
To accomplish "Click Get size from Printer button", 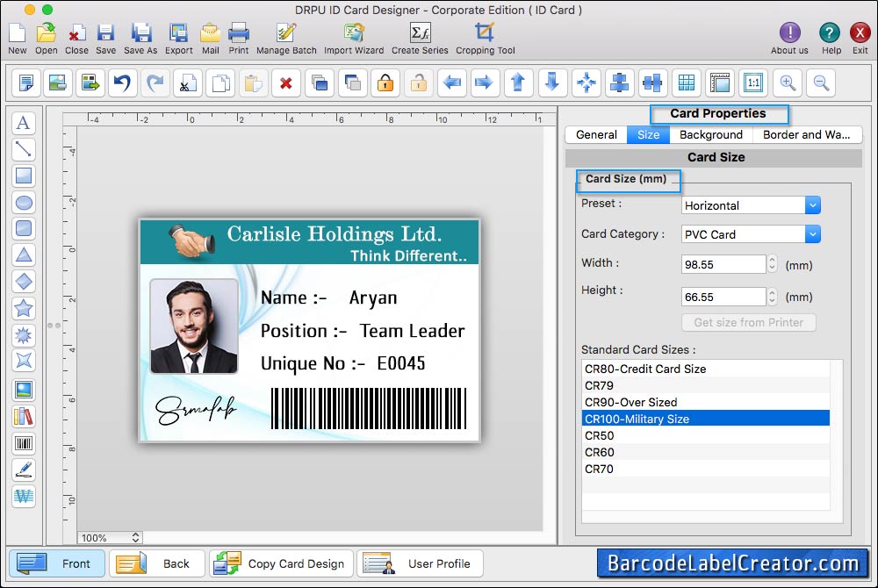I will click(749, 322).
